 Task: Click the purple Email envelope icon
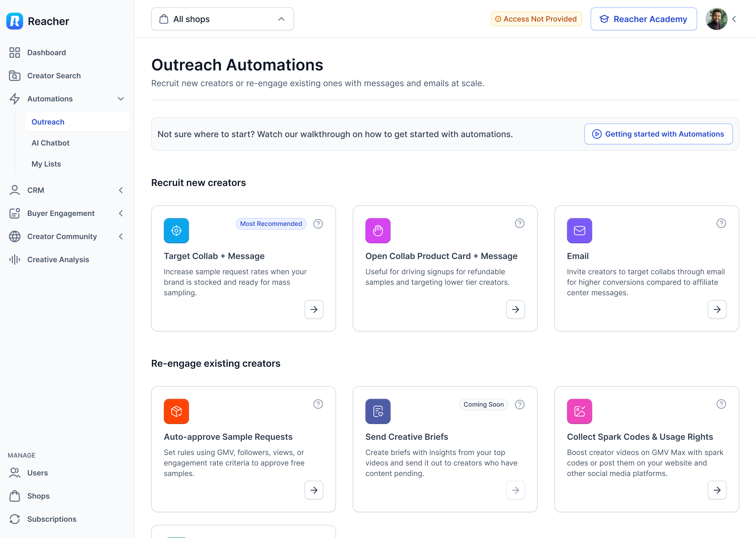point(579,230)
